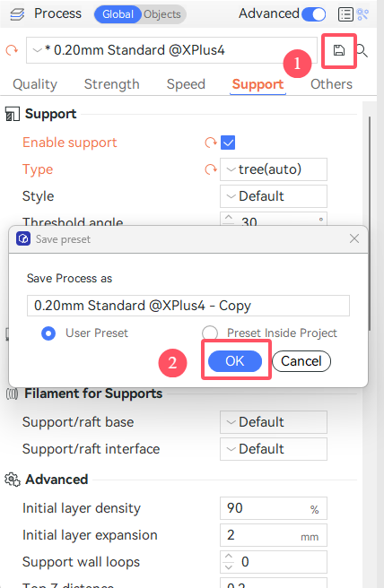
Task: Click the search magnifier icon beside preset
Action: click(362, 50)
